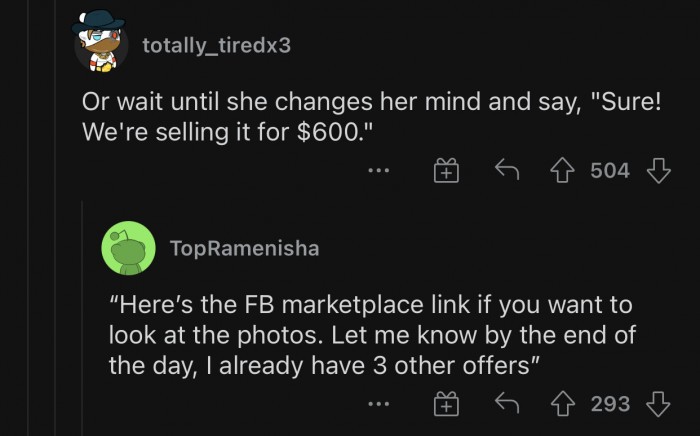
Task: Select the FB marketplace link comment text
Action: click(x=372, y=335)
